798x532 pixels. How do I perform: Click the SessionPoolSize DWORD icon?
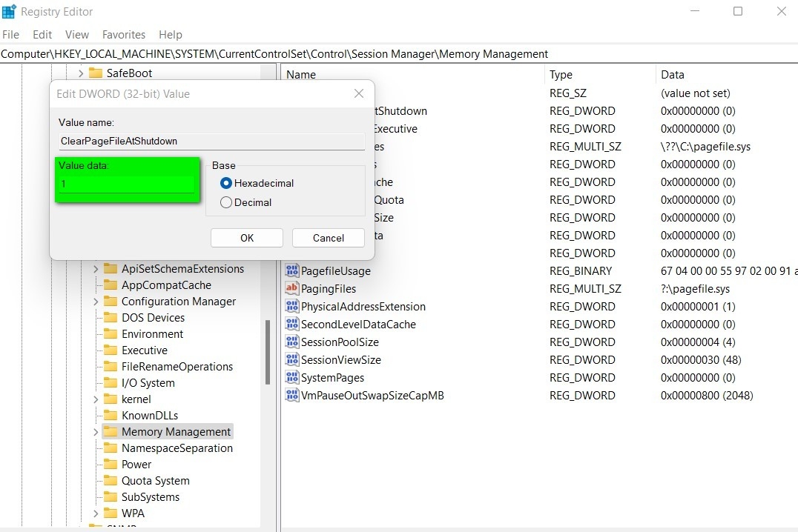pos(291,342)
